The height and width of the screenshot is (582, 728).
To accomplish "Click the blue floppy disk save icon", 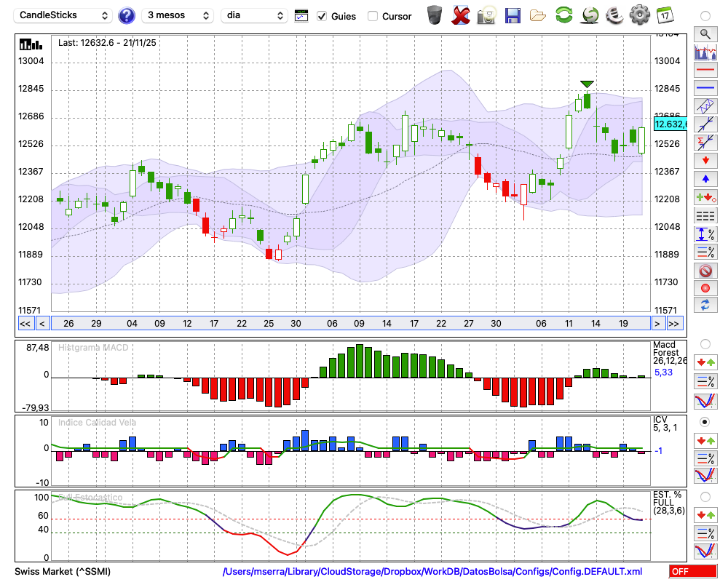I will 512,15.
